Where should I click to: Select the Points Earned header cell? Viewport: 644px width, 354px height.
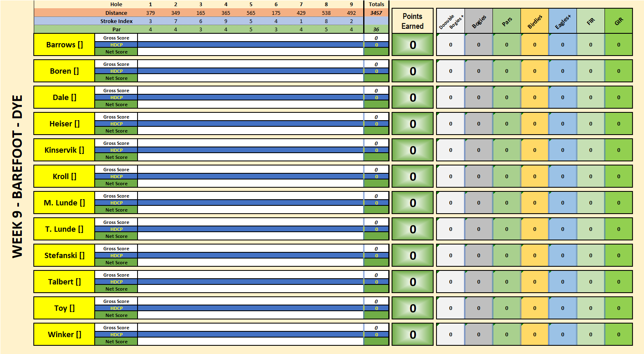tap(412, 21)
